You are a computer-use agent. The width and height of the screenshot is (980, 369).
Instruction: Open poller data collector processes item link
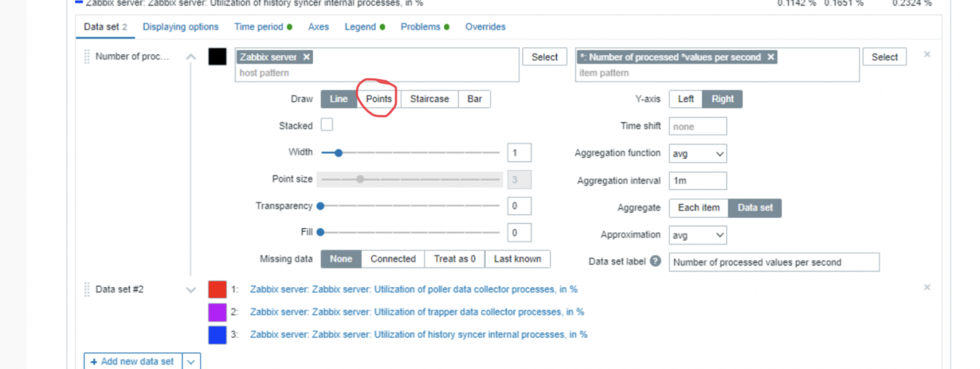[x=414, y=289]
